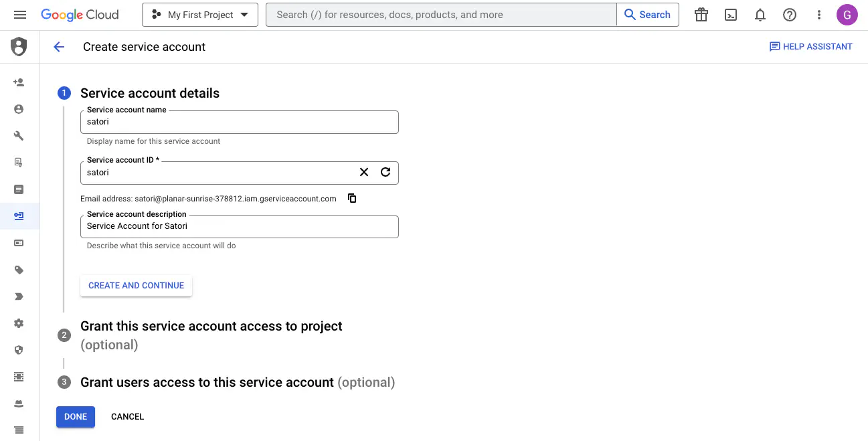Open sidebar Settings gear icon
This screenshot has height=441, width=868.
19,323
